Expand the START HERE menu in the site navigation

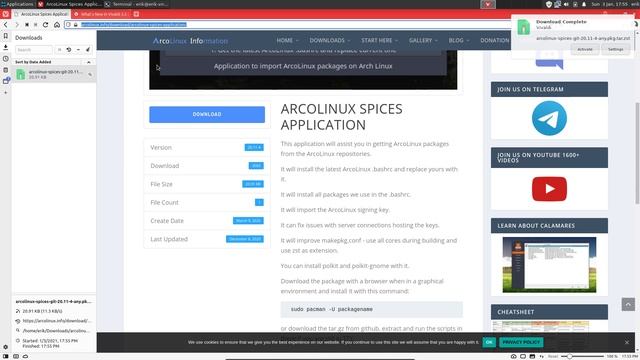click(379, 40)
